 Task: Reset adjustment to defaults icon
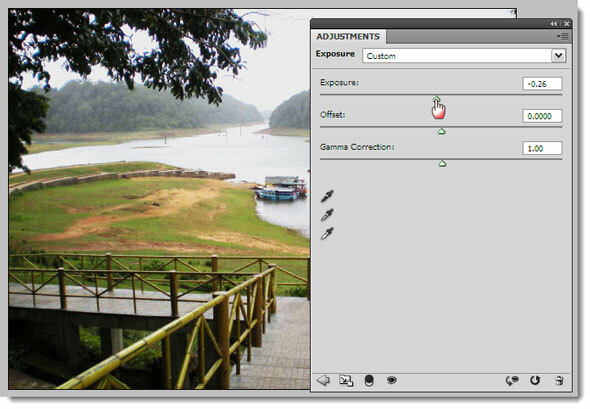535,380
